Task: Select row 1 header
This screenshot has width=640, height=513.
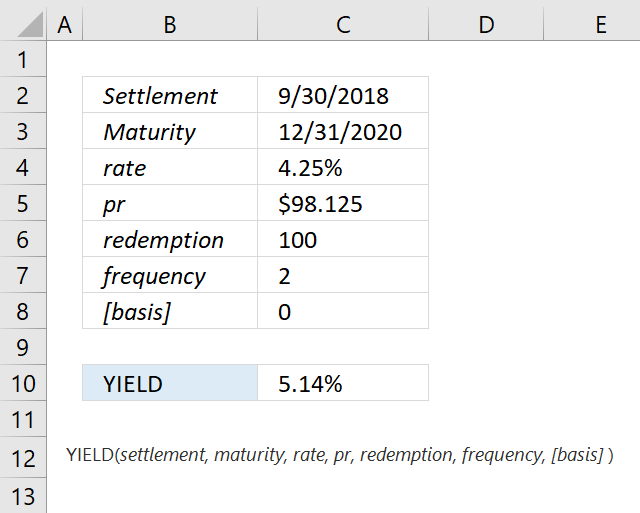Action: coord(24,60)
